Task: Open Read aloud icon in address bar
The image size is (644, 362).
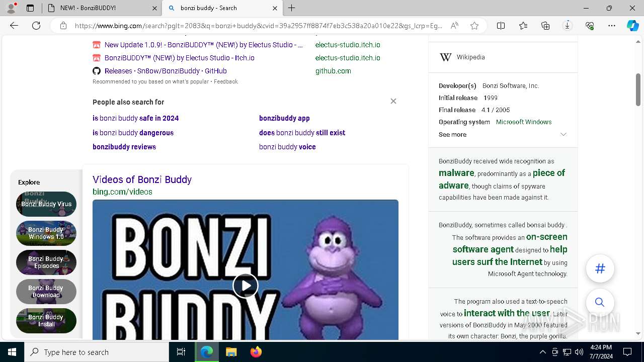Action: pos(454,26)
